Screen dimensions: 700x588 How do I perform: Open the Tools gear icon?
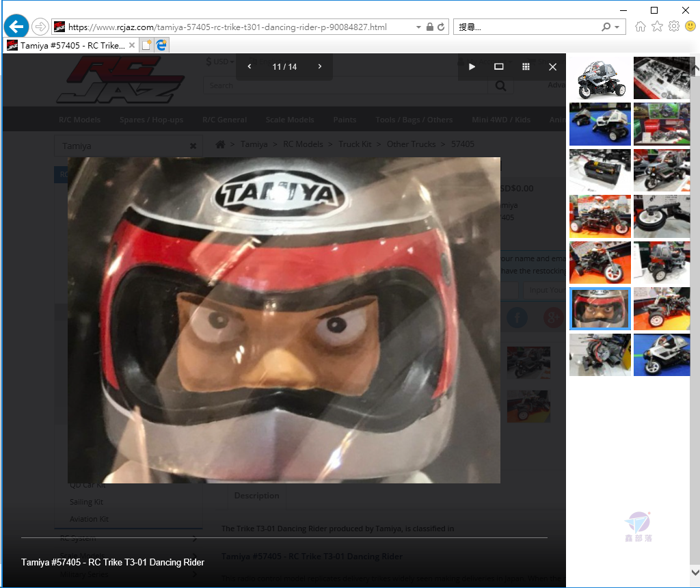[x=674, y=27]
